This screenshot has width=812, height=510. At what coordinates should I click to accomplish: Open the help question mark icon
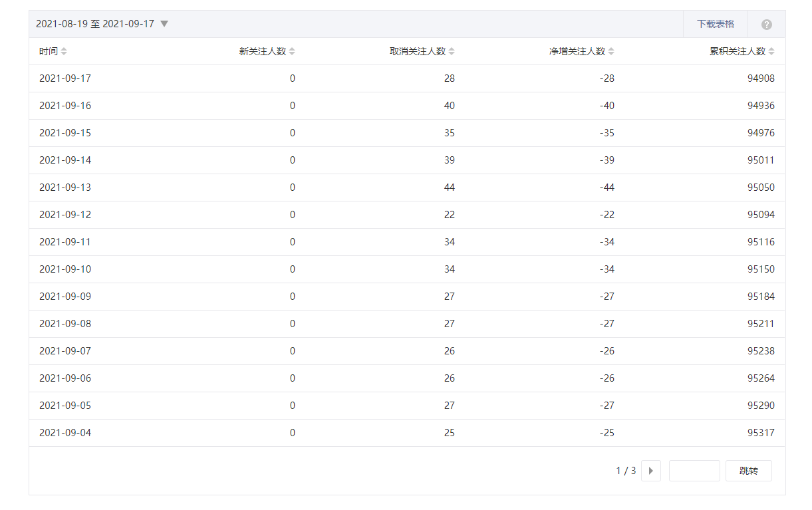[x=766, y=25]
